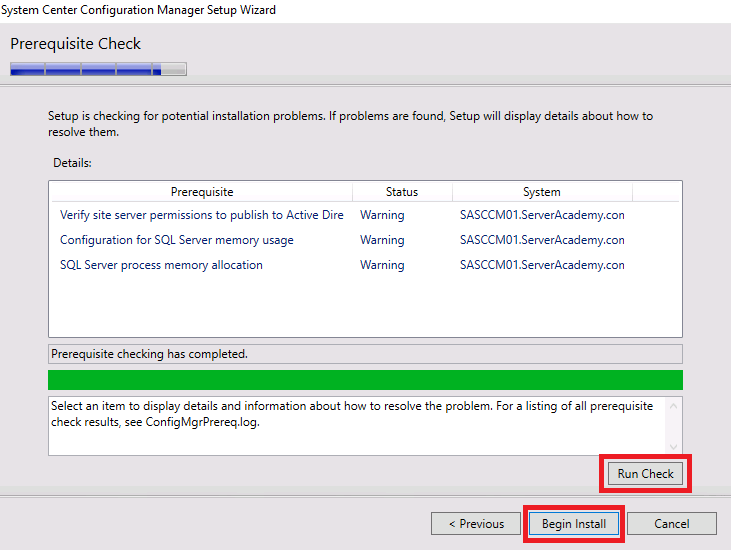
Task: Click the system name in the Verify site server row
Action: pyautogui.click(x=542, y=215)
